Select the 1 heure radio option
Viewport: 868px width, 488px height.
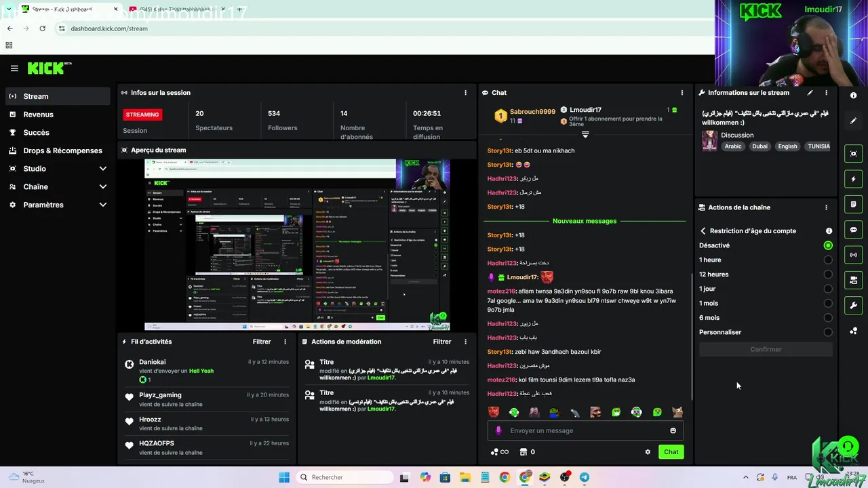(x=828, y=260)
